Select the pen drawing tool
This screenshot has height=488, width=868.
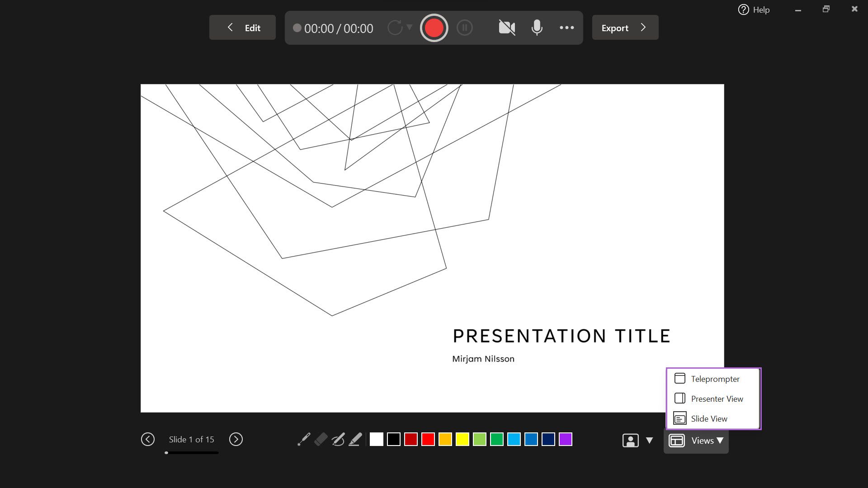point(338,439)
